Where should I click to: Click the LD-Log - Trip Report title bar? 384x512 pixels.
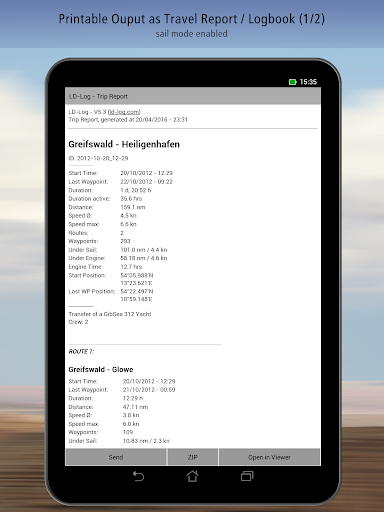193,96
